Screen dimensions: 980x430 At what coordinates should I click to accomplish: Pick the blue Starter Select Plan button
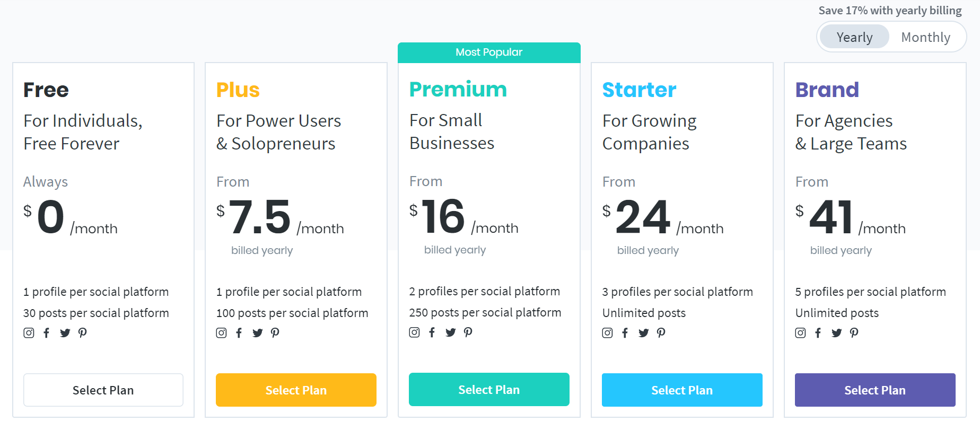click(682, 390)
